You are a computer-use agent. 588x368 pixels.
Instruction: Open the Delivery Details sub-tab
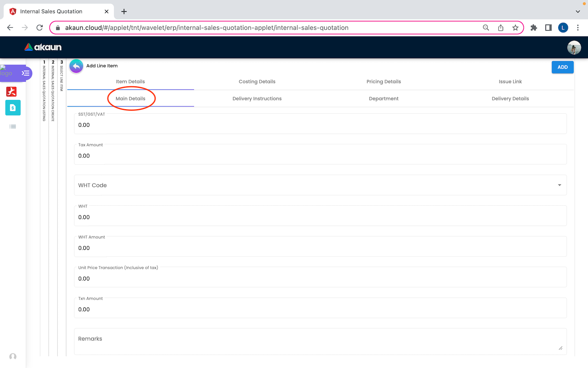coord(510,99)
